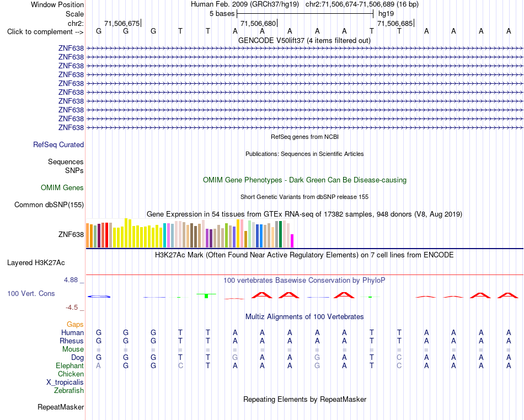Click the '5 bases' scale label
This screenshot has width=524, height=420.
222,14
